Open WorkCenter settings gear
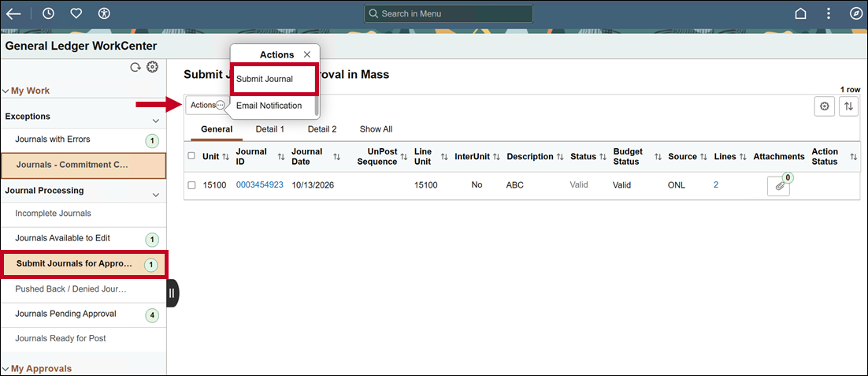Viewport: 868px width, 376px height. pyautogui.click(x=152, y=67)
